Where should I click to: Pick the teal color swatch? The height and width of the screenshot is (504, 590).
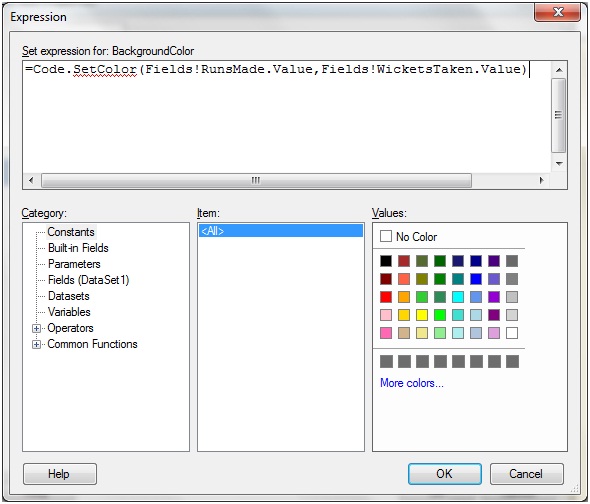tap(458, 279)
